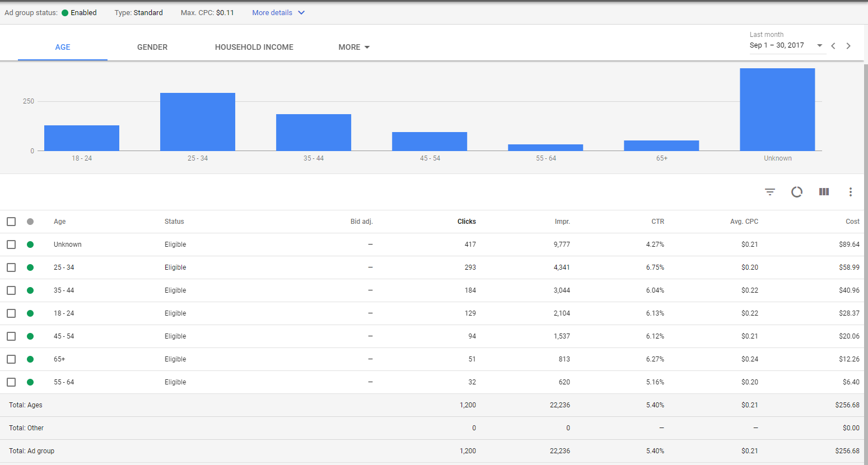
Task: Click green status dot for 35 - 44 row
Action: (30, 290)
